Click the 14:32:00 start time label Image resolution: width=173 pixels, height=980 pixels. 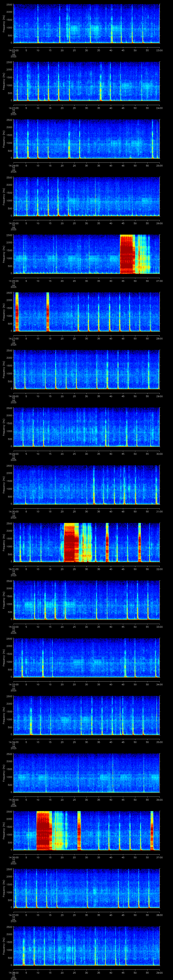tap(13, 627)
